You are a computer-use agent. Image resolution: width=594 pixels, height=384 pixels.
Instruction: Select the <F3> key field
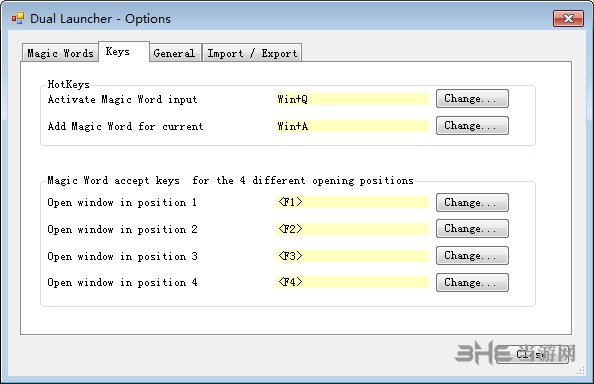352,256
